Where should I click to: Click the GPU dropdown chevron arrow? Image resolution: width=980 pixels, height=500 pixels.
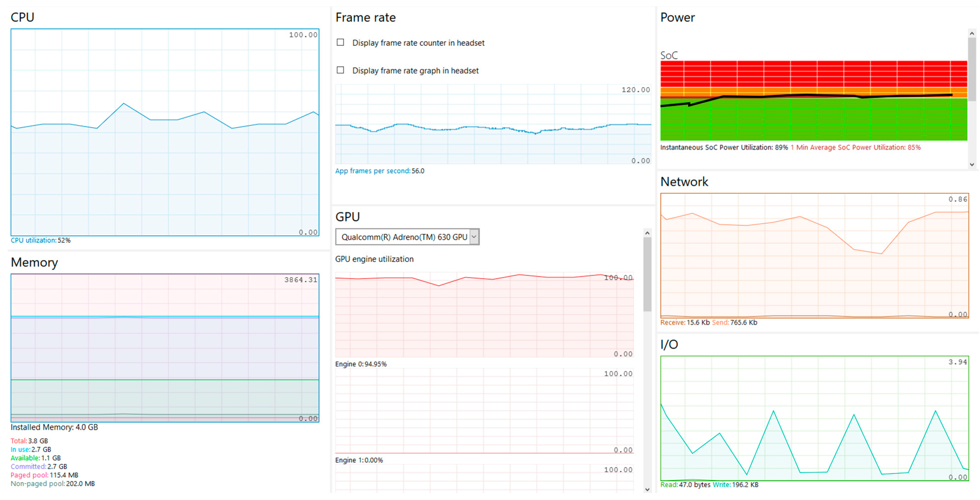[474, 237]
